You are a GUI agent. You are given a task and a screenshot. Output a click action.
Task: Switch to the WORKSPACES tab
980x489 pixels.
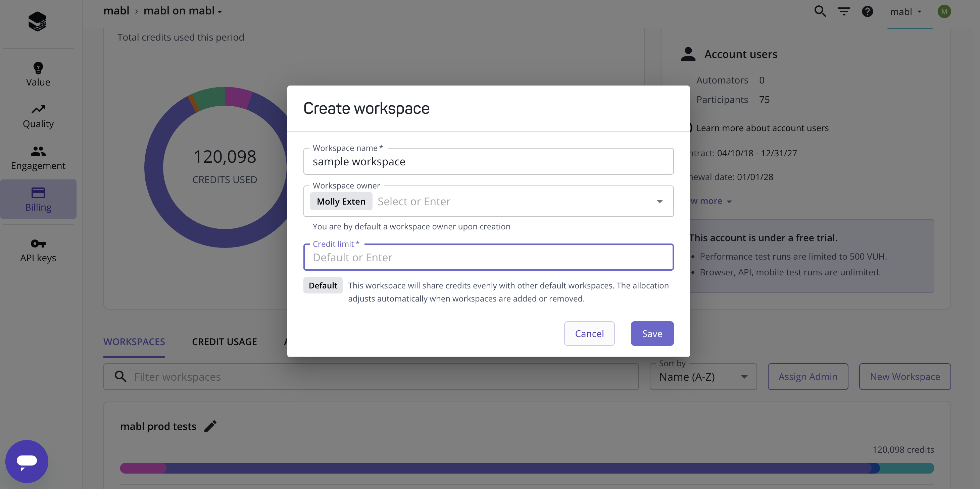[134, 341]
